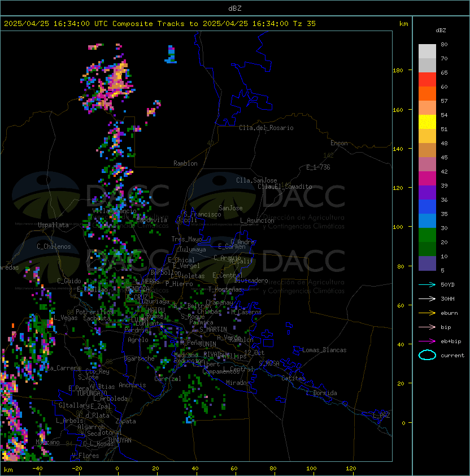Viewport: 470px width, 476px height.
Task: Click the 'Tz 35' text in the header line
Action: 304,24
